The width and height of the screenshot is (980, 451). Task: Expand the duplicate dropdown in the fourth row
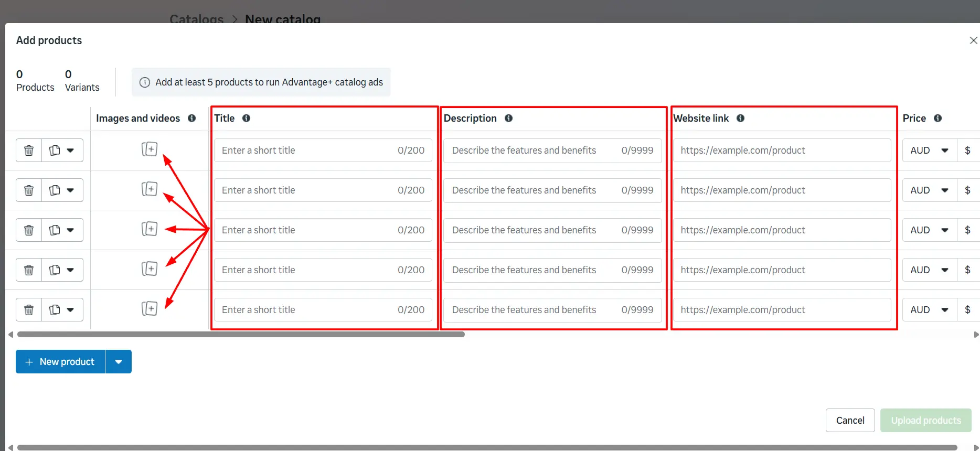tap(62, 270)
